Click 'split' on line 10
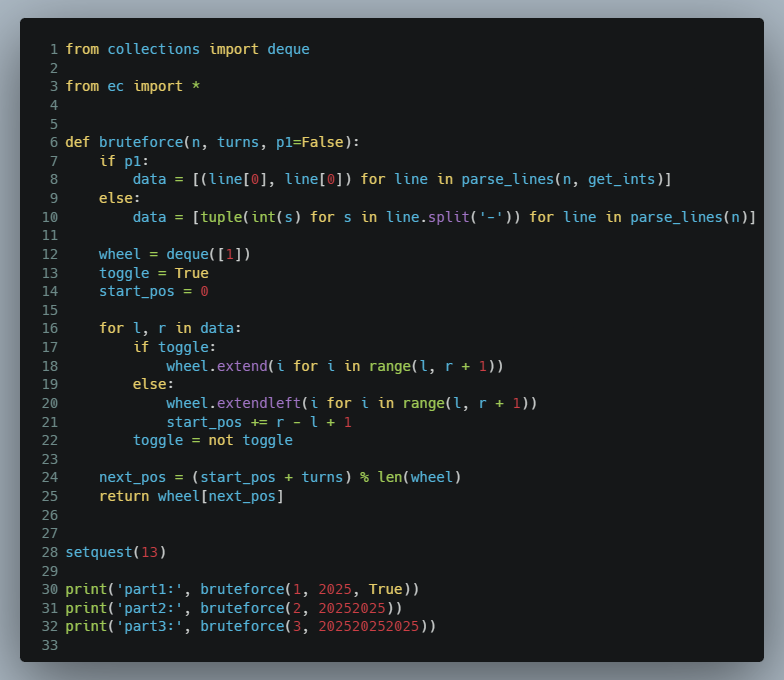The image size is (784, 680). 449,217
